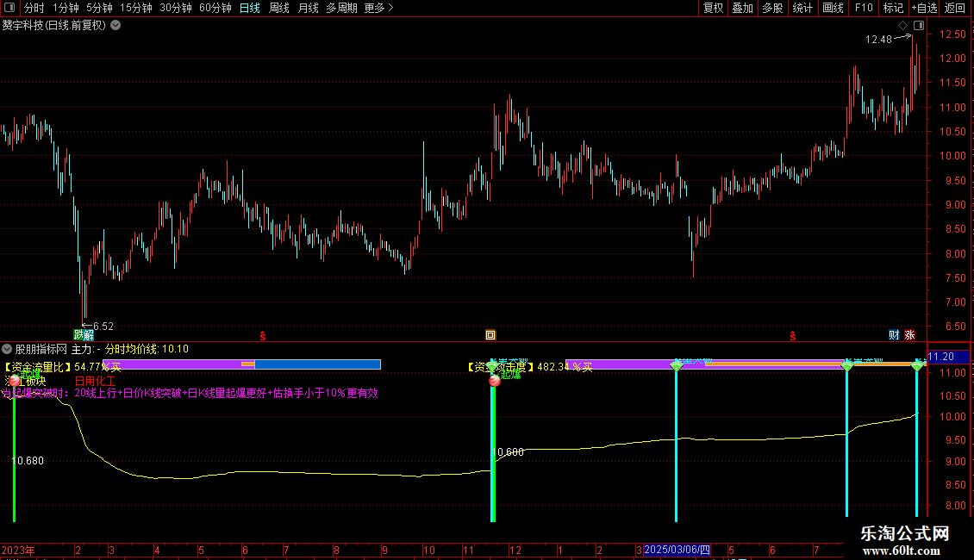Click the first red S marker on date strip
The height and width of the screenshot is (560, 974).
point(263,336)
